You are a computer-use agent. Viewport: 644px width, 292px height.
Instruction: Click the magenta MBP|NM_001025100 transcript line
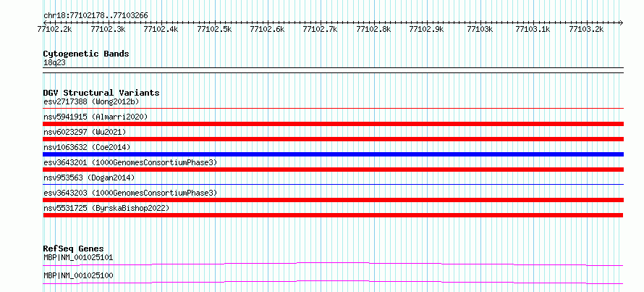click(x=333, y=282)
